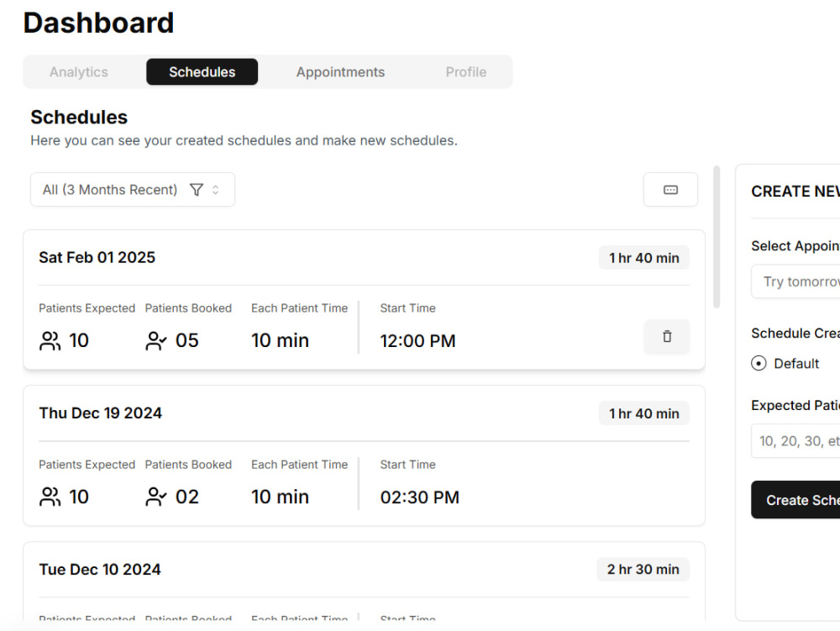Viewport: 840px width, 631px height.
Task: Click the sort chevrons beside the filter funnel
Action: [217, 189]
